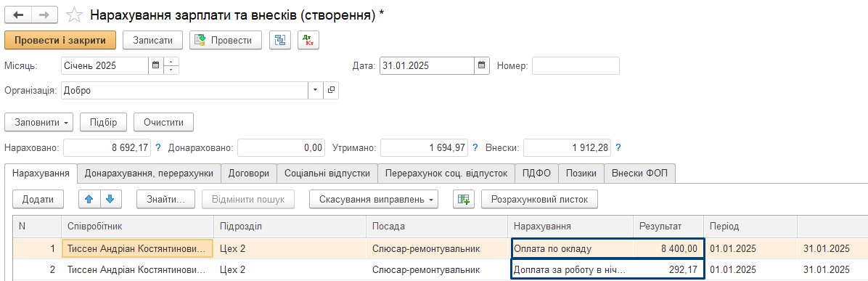This screenshot has width=868, height=281.
Task: Select Слюсар-ремонтувальник cell in row 2
Action: [x=437, y=270]
